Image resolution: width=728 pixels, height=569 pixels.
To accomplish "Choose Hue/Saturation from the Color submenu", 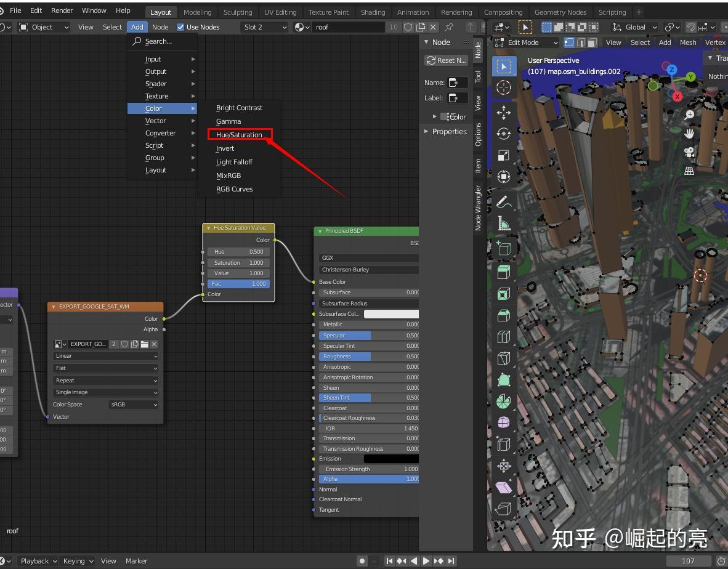I will [x=239, y=135].
